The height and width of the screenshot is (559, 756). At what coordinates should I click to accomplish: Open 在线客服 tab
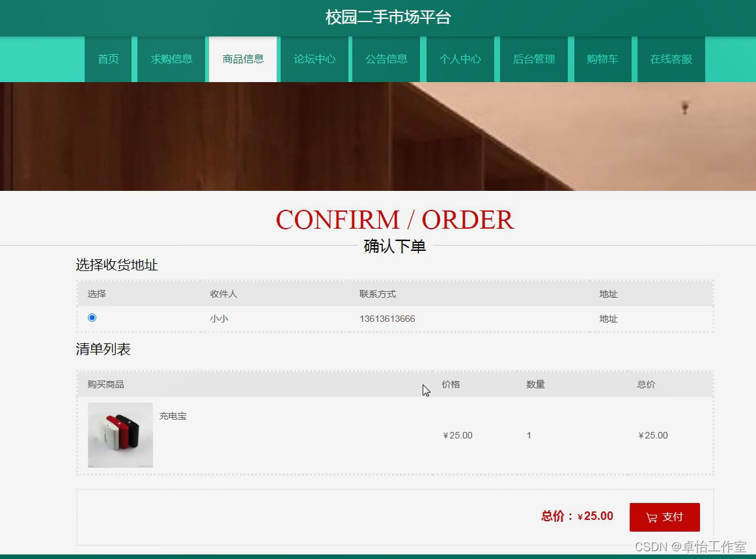pos(671,59)
